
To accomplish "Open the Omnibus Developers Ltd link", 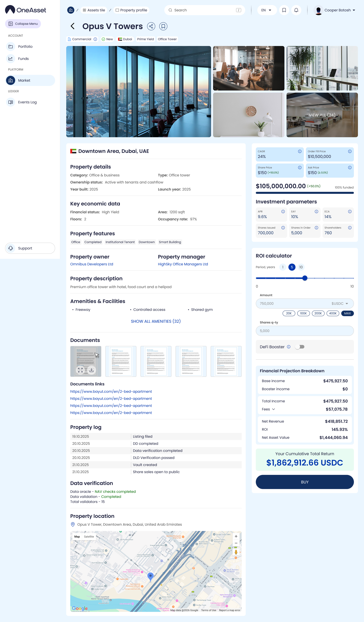I will coord(92,264).
